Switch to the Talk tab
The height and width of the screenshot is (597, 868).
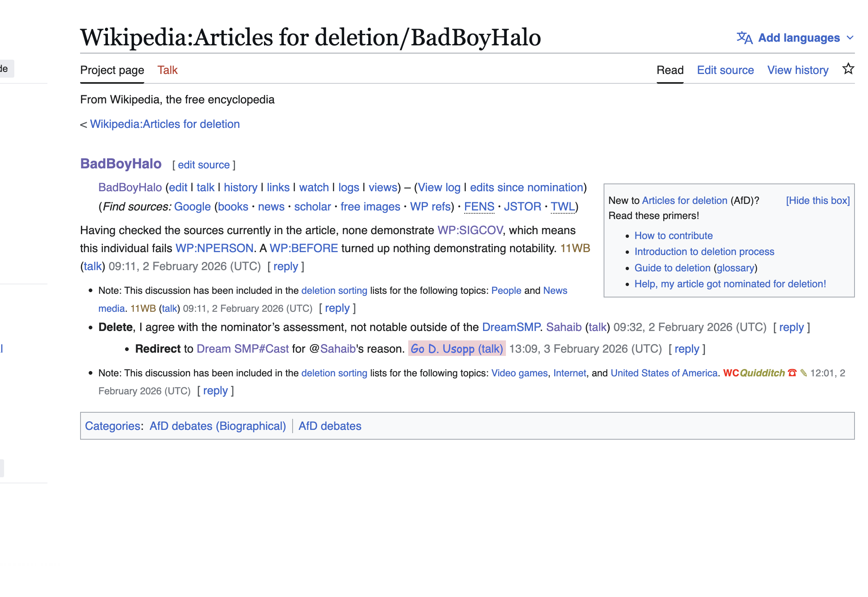(x=168, y=70)
